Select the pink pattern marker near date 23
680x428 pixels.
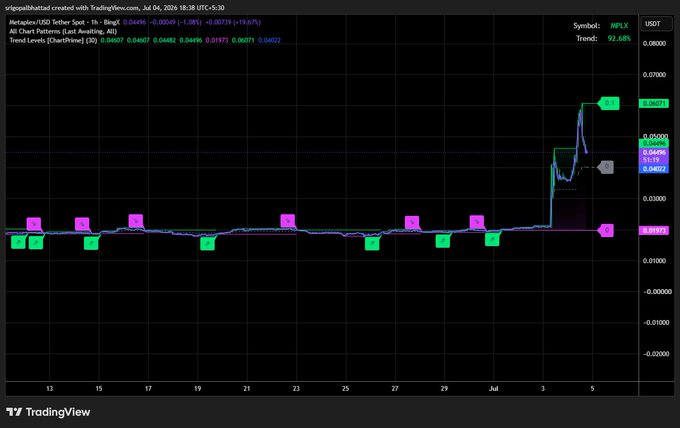[288, 220]
